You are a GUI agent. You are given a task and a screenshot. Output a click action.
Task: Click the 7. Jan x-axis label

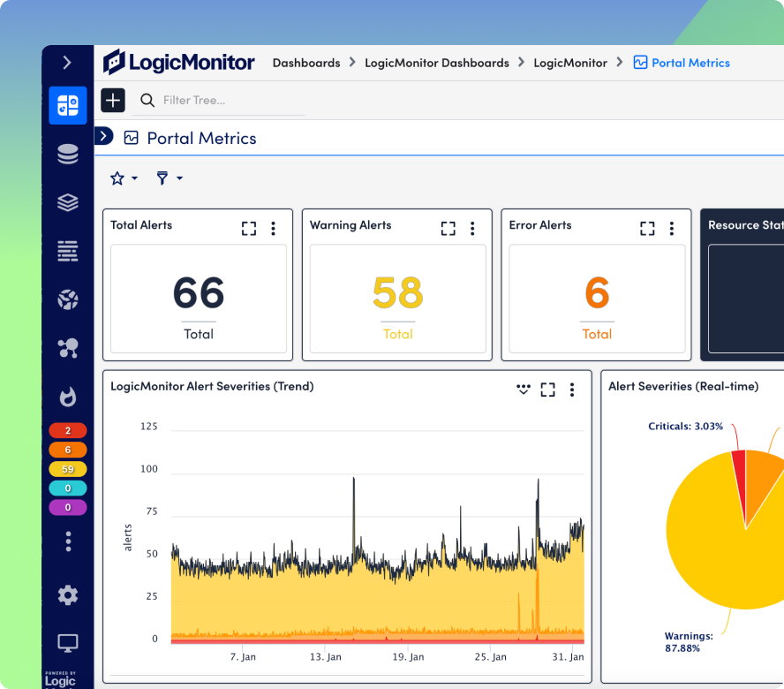(x=243, y=657)
